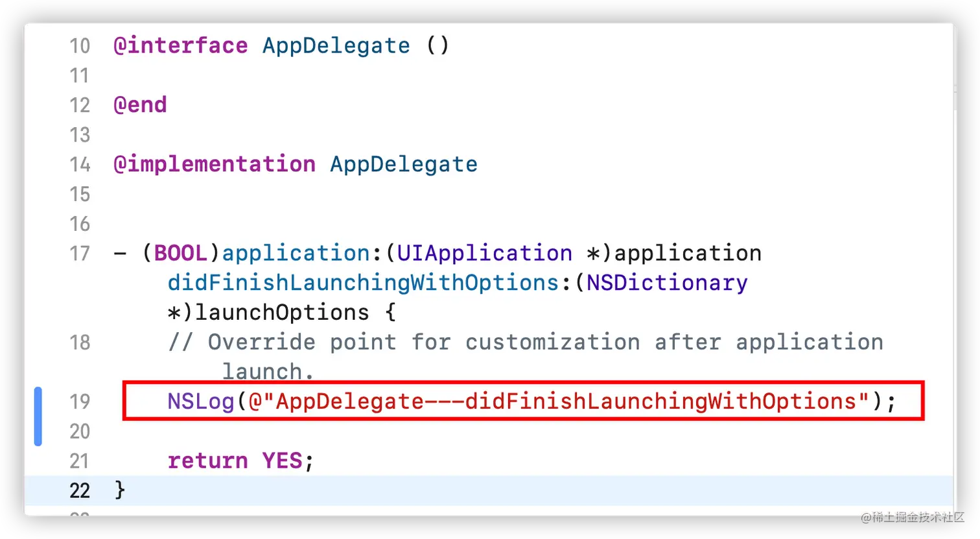This screenshot has height=539, width=980.
Task: Click the empty line 20 in the editor
Action: 454,431
